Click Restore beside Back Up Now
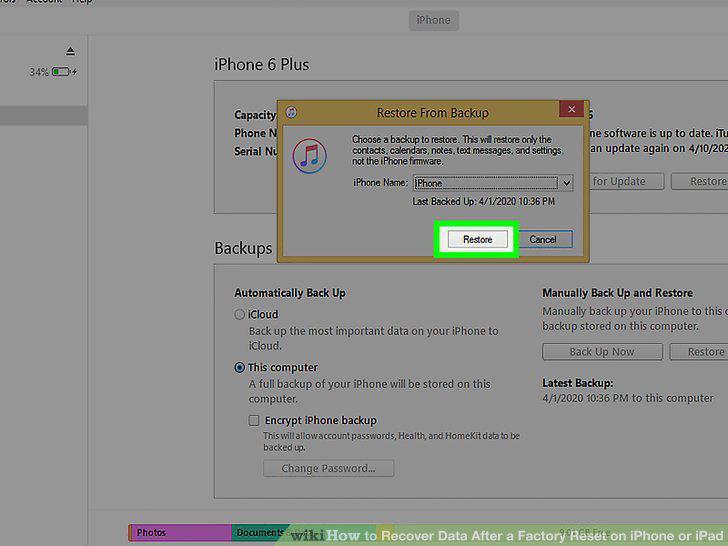This screenshot has width=728, height=546. 699,352
